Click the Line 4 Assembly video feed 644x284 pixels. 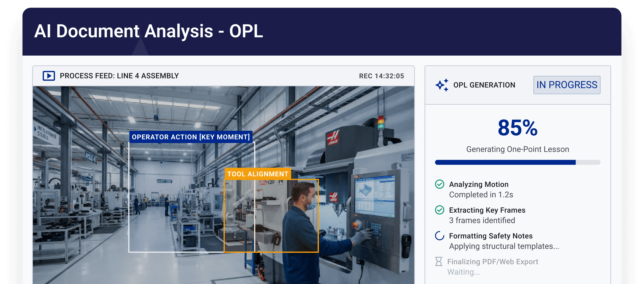pos(224,185)
